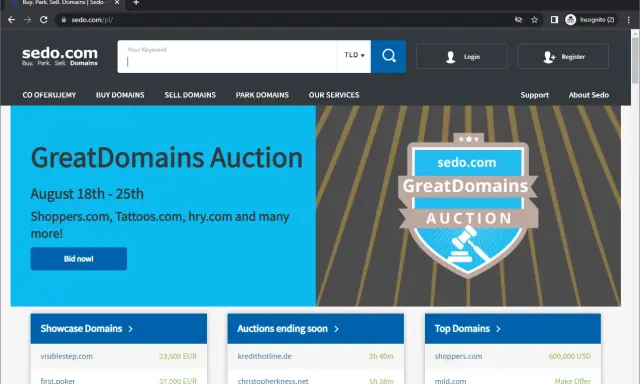
Task: Click the address bar URL sedo.com/pl/
Action: click(92, 20)
